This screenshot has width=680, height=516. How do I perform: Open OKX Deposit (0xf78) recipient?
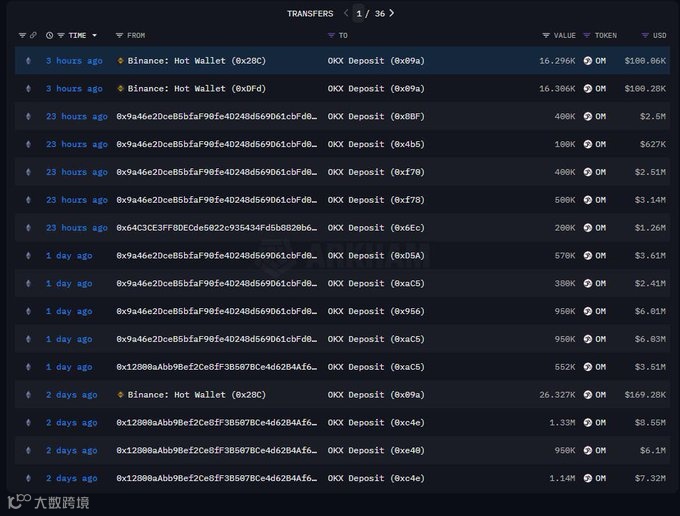pos(376,200)
